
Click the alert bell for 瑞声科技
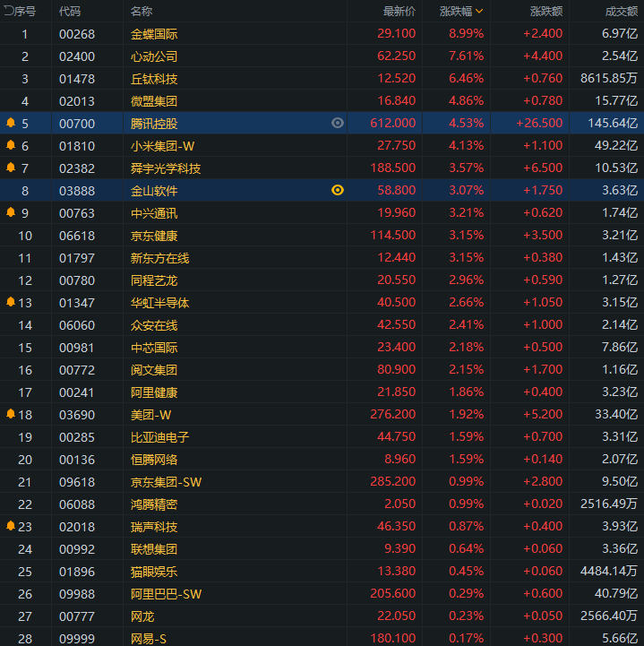[11, 526]
